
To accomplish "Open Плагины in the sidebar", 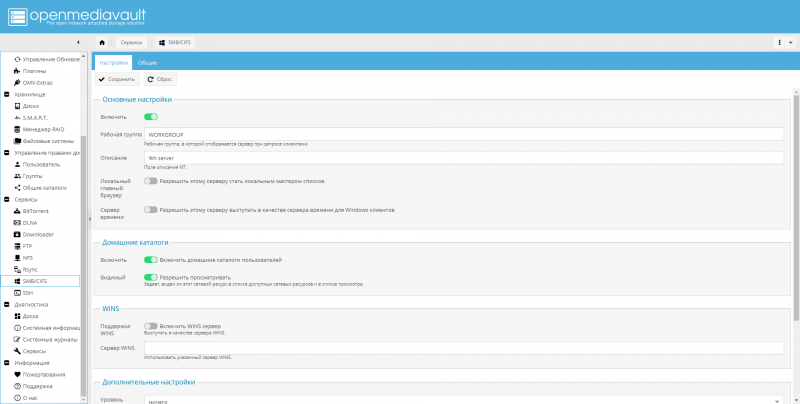I will (x=34, y=71).
